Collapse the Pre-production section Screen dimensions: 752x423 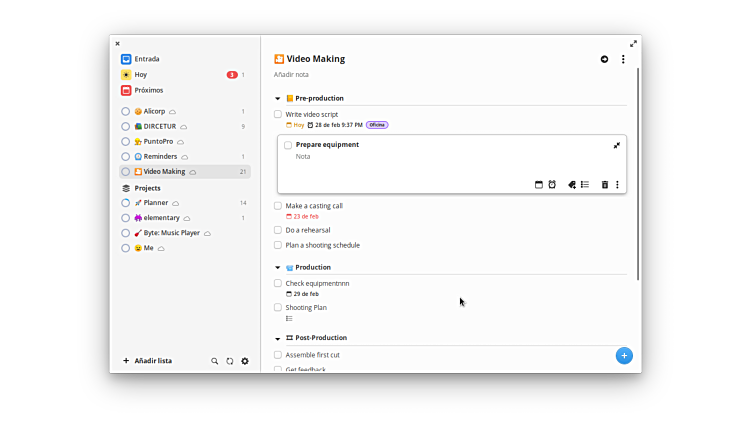[x=278, y=99]
